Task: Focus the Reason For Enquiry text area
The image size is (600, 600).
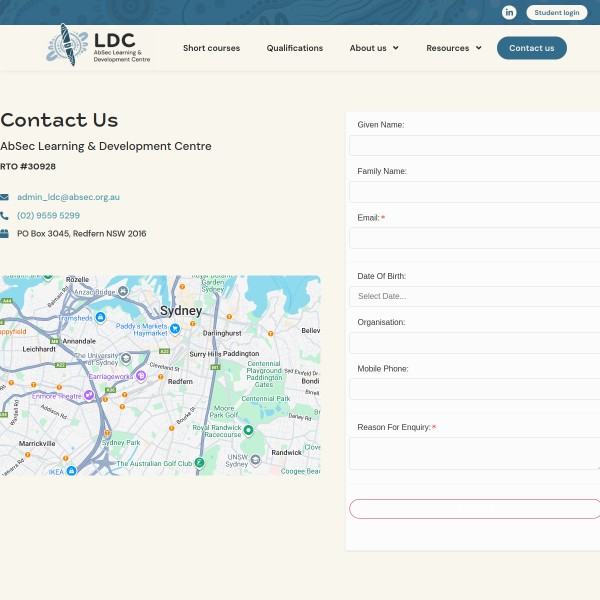Action: click(x=475, y=453)
